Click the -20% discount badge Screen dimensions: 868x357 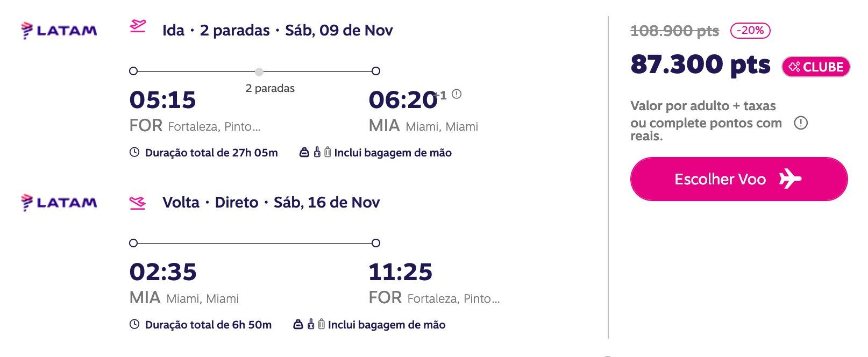pyautogui.click(x=750, y=31)
